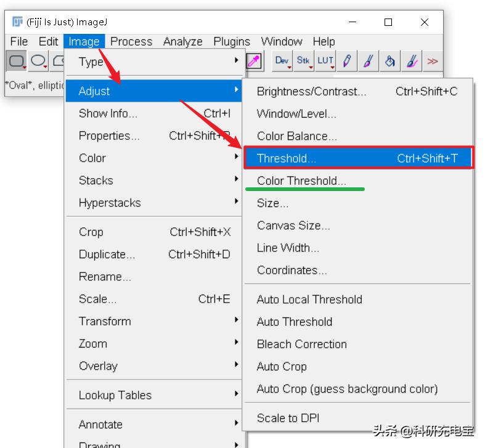Viewport: 485px width, 448px height.
Task: Select Window/Level... in Adjust submenu
Action: tap(358, 113)
